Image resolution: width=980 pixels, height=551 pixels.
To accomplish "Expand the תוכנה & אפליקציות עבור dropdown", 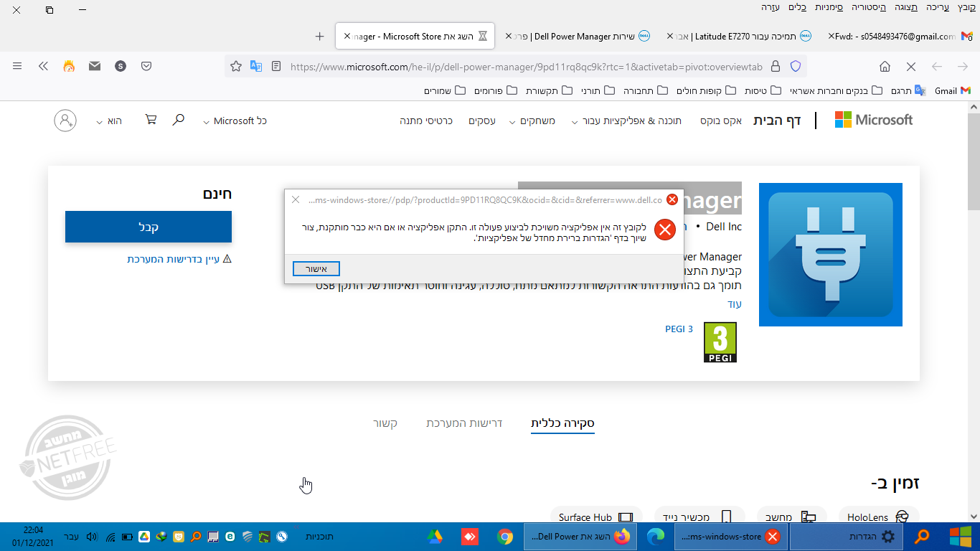I will tap(626, 121).
